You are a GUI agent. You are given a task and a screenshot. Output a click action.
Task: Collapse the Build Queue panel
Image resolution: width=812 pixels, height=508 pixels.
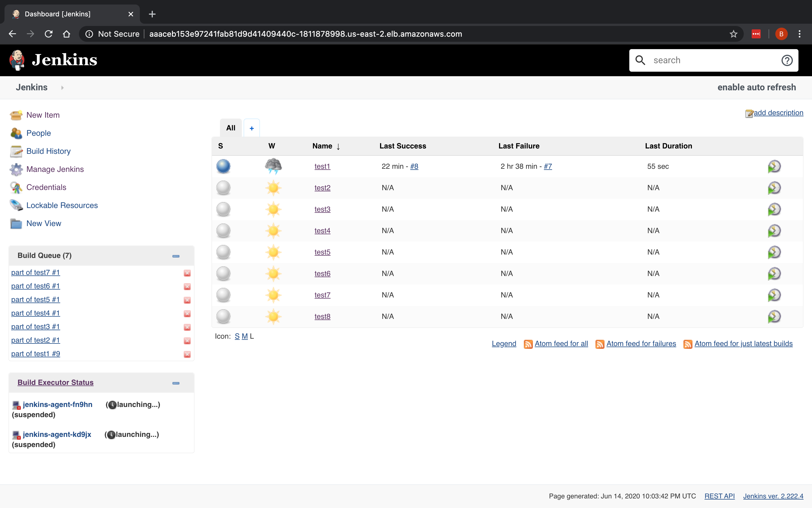[x=176, y=256]
